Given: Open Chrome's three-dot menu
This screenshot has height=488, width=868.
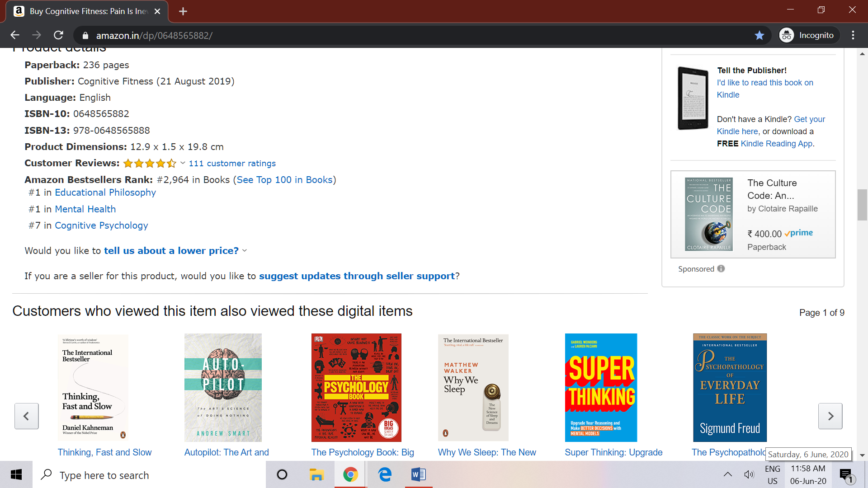Looking at the screenshot, I should 853,35.
